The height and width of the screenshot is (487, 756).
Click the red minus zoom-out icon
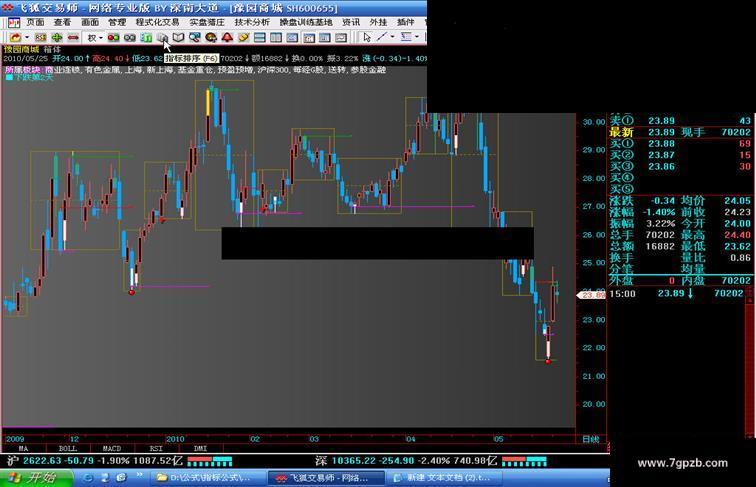73,37
